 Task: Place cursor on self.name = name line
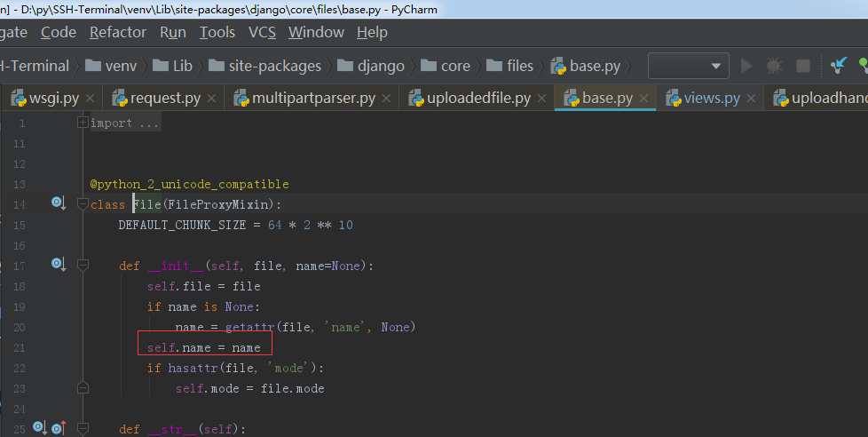click(x=204, y=348)
